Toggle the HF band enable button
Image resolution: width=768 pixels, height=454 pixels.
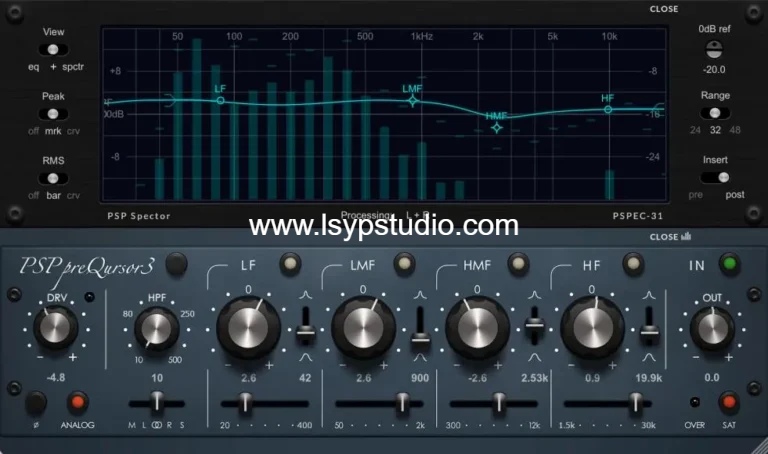click(x=633, y=264)
